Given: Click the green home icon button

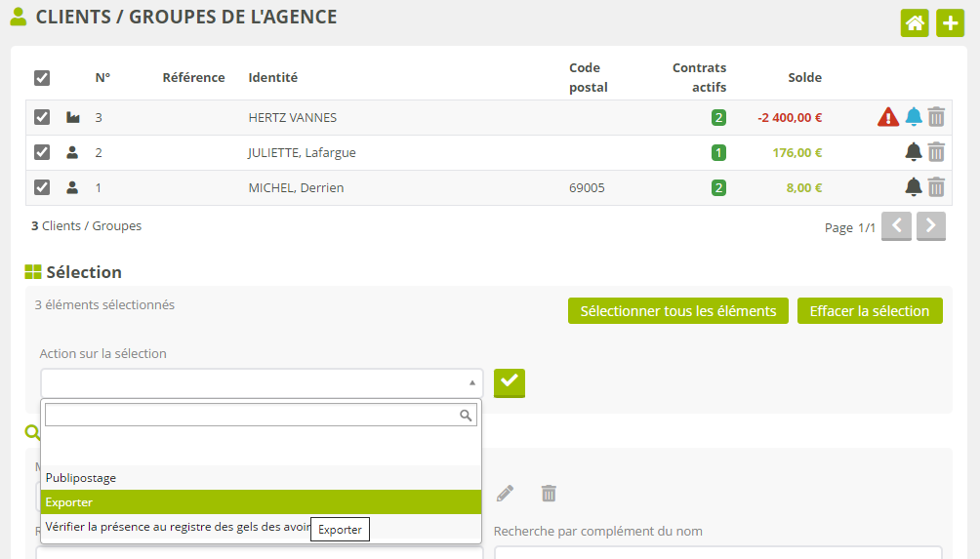Looking at the screenshot, I should pos(915,23).
